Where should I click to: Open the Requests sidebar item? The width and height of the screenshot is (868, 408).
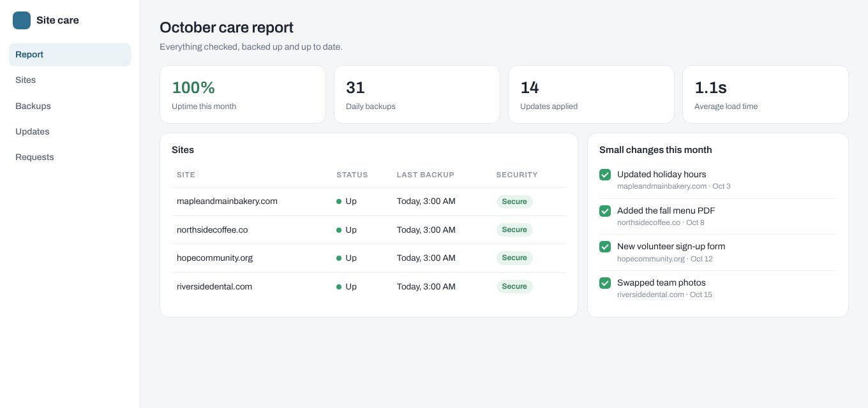click(70, 157)
